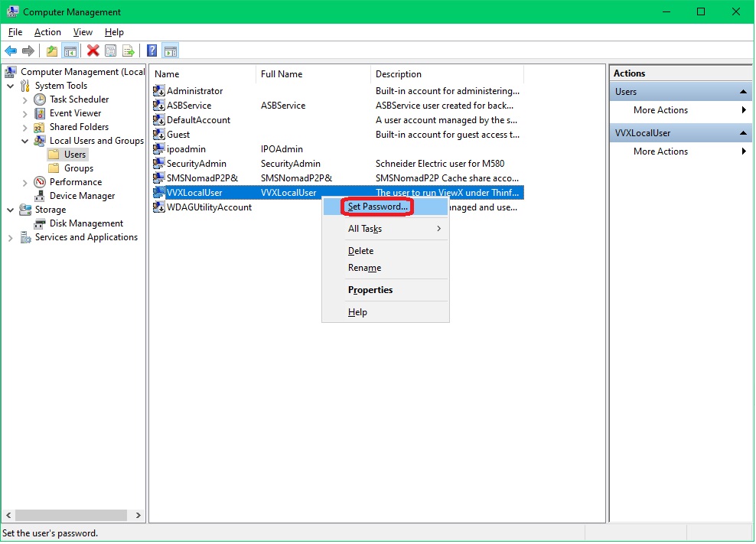This screenshot has height=544, width=756.
Task: Click tree pane horizontal scrollbar right arrow
Action: click(138, 516)
